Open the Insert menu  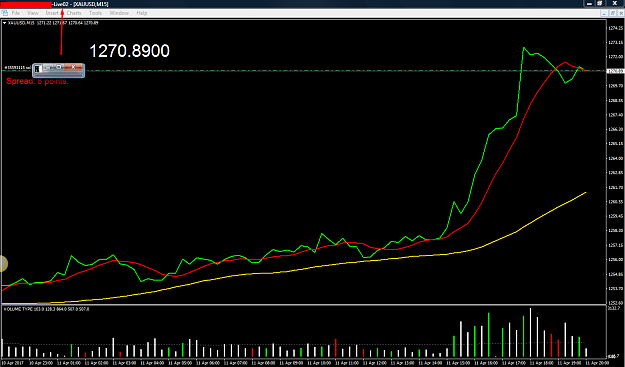(52, 13)
